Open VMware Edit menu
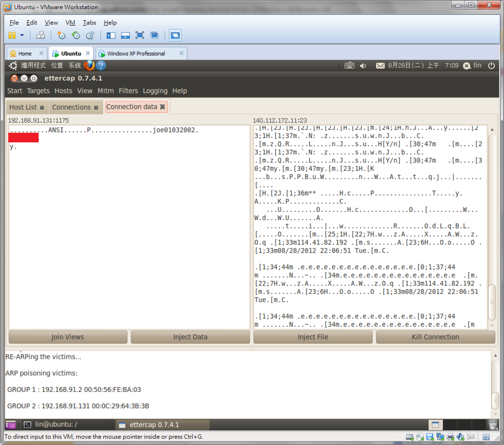This screenshot has height=445, width=504. click(31, 23)
